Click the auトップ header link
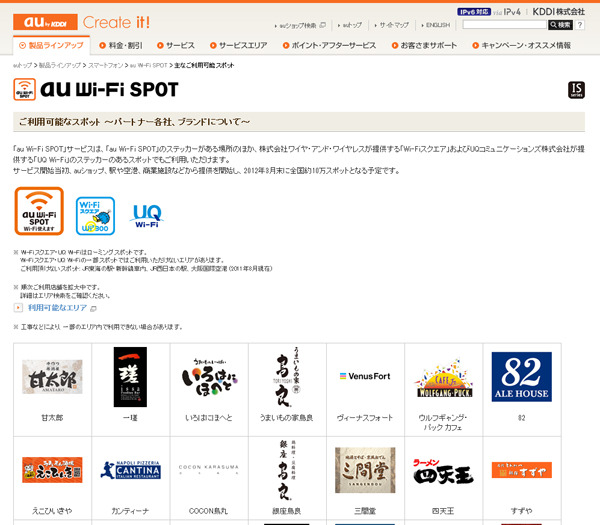The image size is (600, 525). coord(350,25)
